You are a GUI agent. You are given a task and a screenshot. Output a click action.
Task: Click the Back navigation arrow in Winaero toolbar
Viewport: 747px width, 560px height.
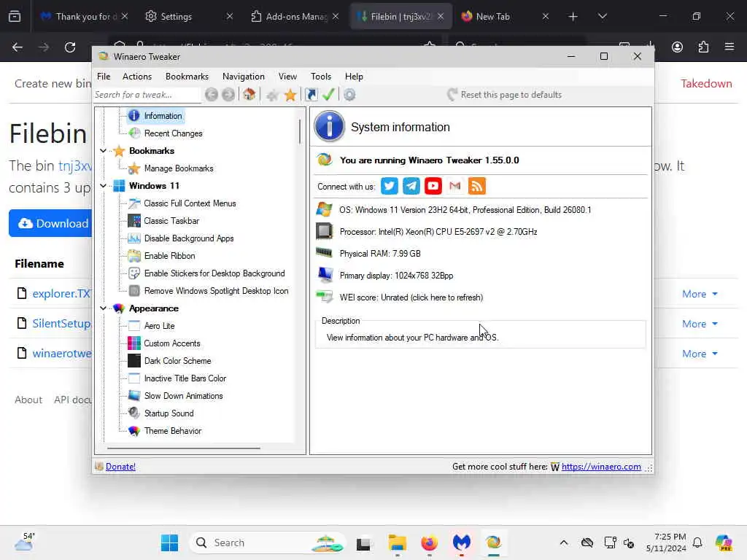[x=212, y=95]
